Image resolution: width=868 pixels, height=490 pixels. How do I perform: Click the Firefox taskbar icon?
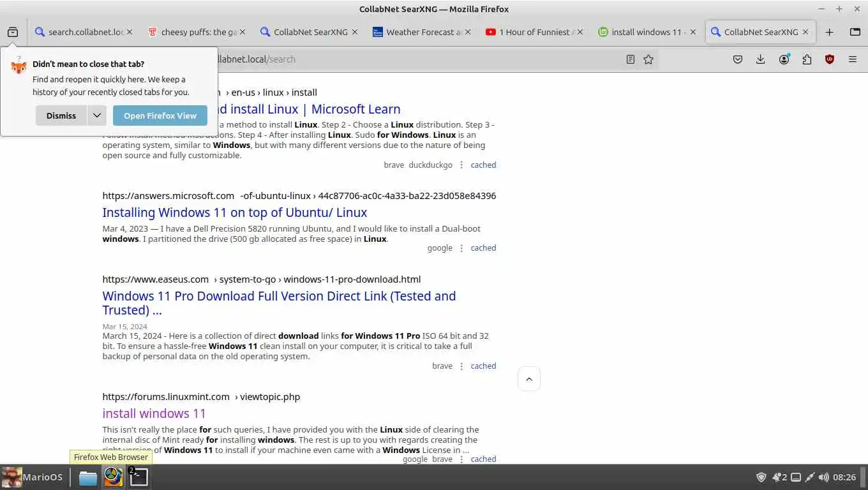pos(113,477)
